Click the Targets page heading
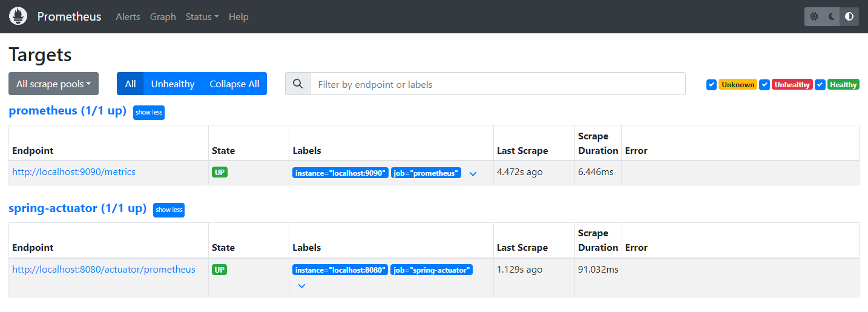 [x=40, y=55]
